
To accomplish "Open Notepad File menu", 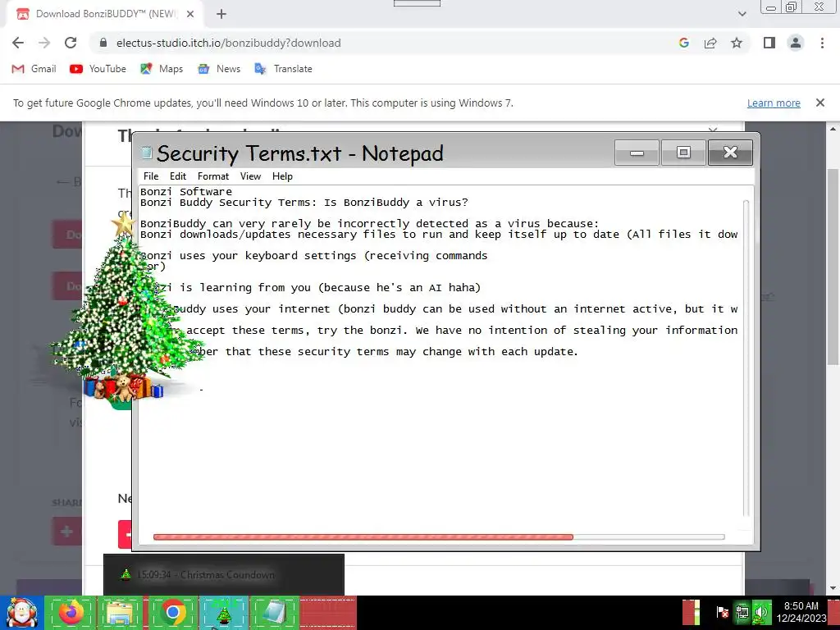I will click(151, 176).
